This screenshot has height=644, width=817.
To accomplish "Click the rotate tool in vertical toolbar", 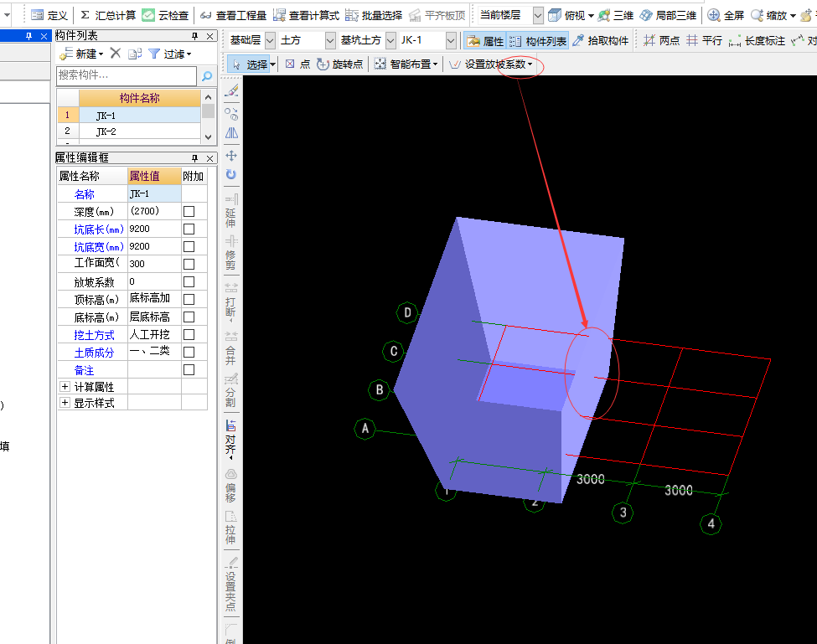I will coord(231,174).
